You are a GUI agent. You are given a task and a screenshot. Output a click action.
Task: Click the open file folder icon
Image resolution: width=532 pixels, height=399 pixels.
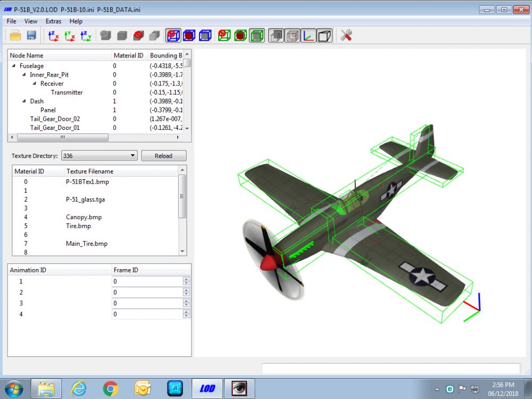point(15,35)
